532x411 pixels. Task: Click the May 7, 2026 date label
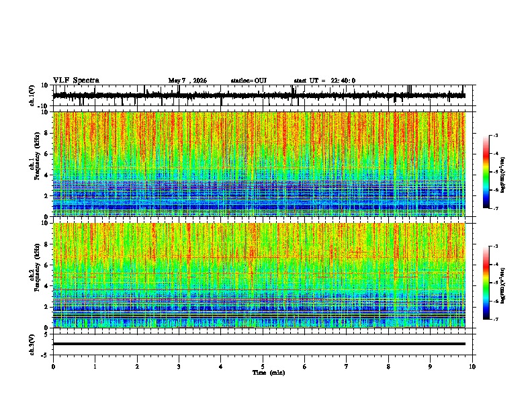coord(187,81)
